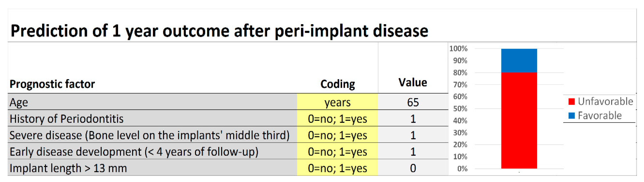Click the Implant length > 13 mm label

(68, 168)
